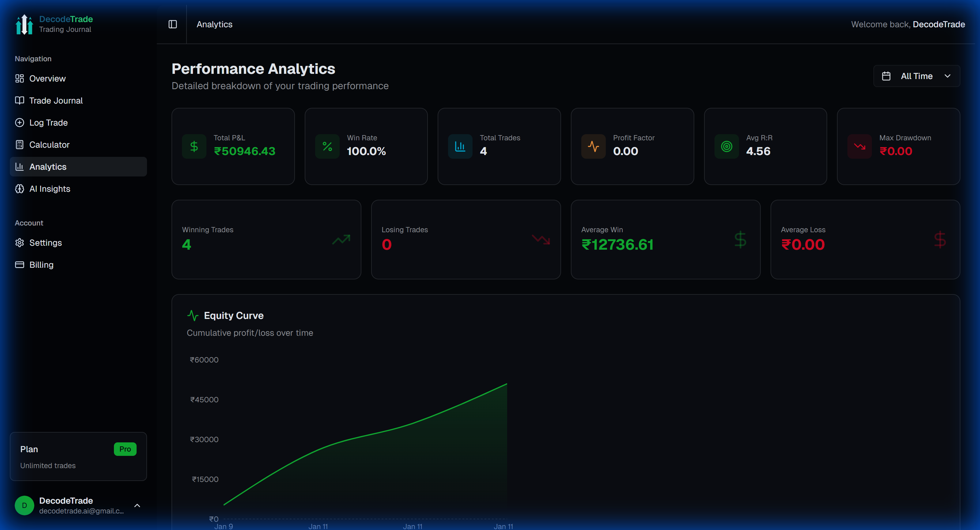Viewport: 980px width, 530px height.
Task: Expand the DecodeTrade account menu chevron
Action: pos(137,505)
